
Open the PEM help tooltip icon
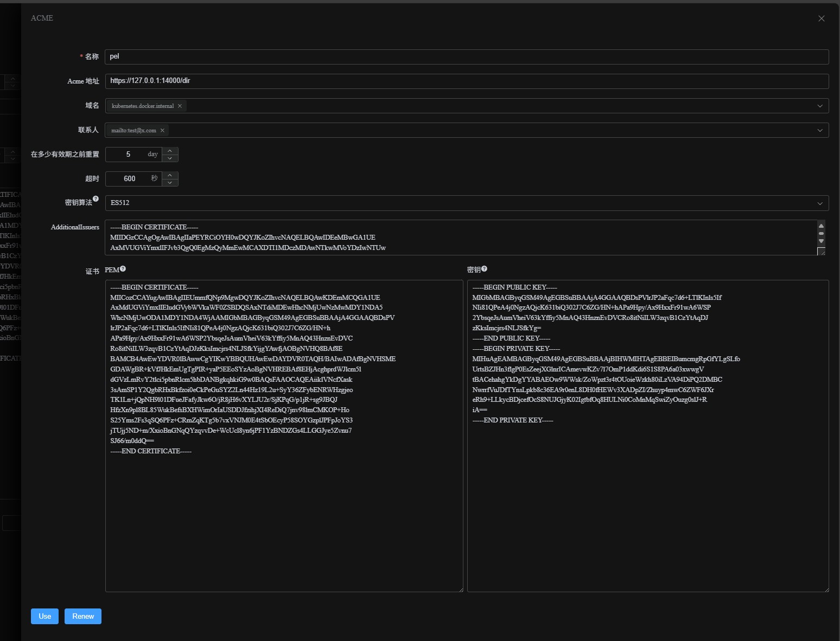(123, 268)
